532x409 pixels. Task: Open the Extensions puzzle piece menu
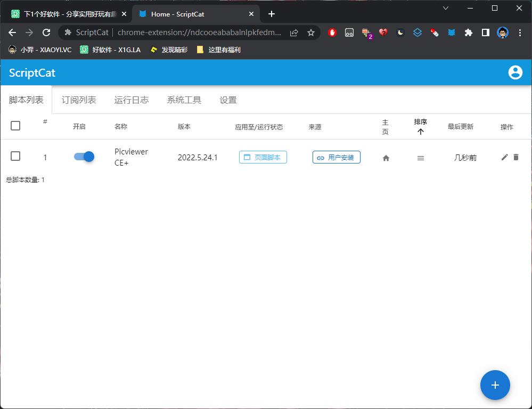pos(469,32)
